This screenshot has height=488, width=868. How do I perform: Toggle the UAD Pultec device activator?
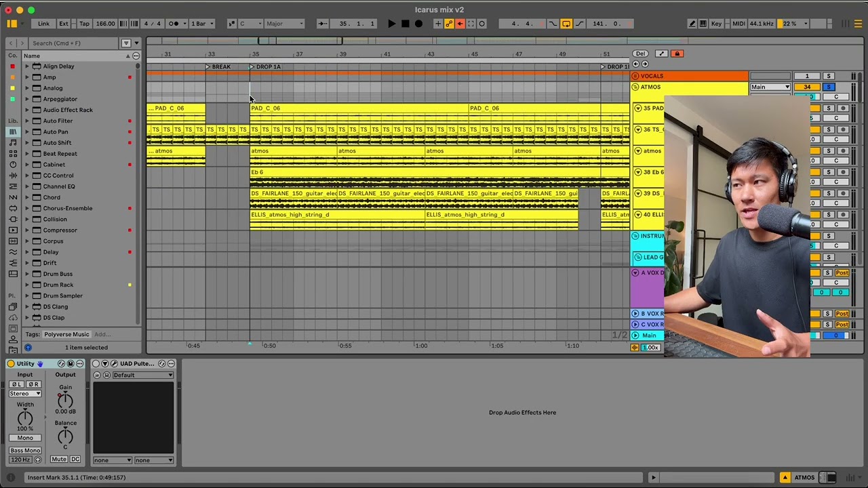[x=96, y=364]
